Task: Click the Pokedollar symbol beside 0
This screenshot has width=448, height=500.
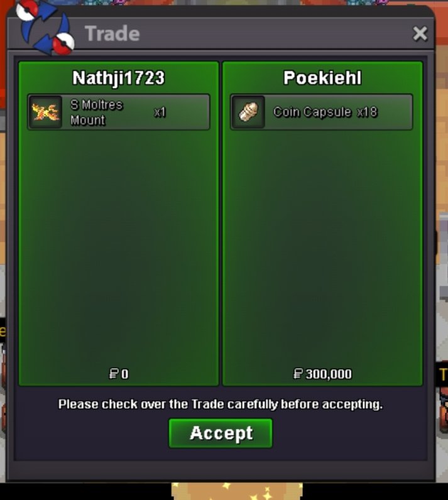Action: (x=114, y=374)
